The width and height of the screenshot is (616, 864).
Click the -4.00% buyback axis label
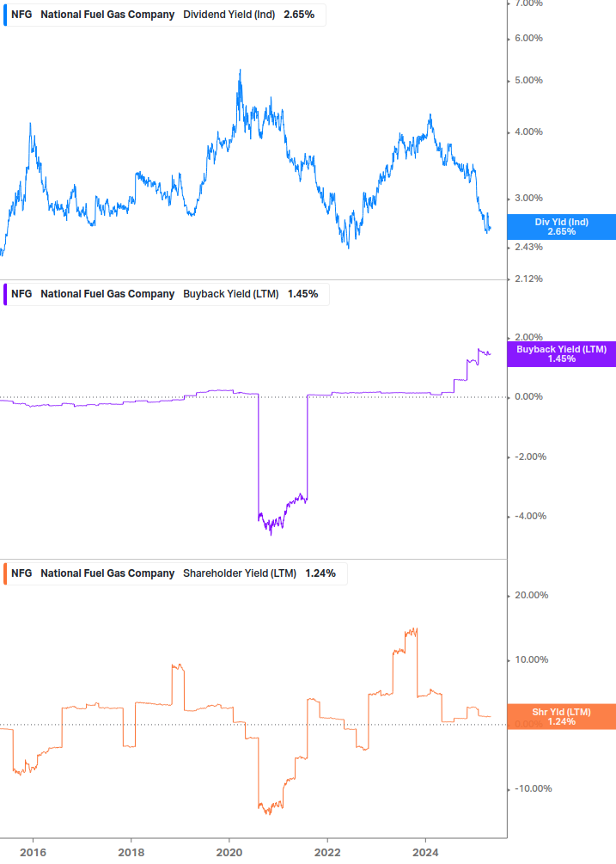(x=531, y=517)
